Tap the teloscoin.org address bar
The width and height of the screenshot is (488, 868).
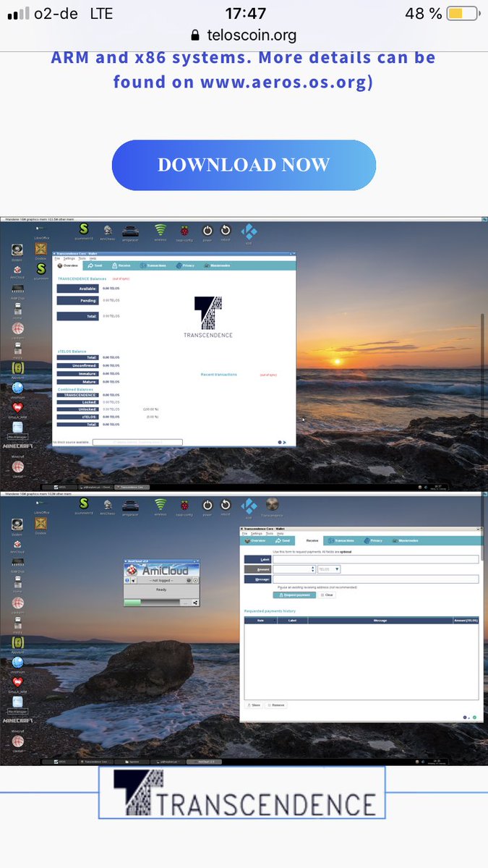[244, 35]
